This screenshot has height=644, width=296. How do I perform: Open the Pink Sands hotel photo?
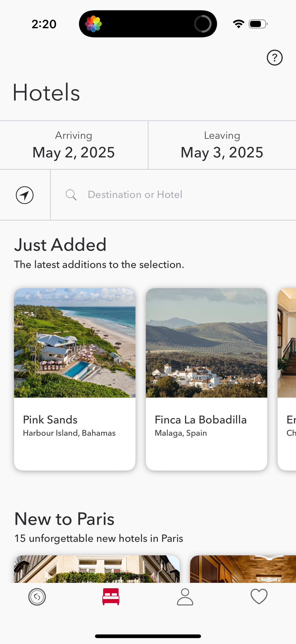point(75,343)
